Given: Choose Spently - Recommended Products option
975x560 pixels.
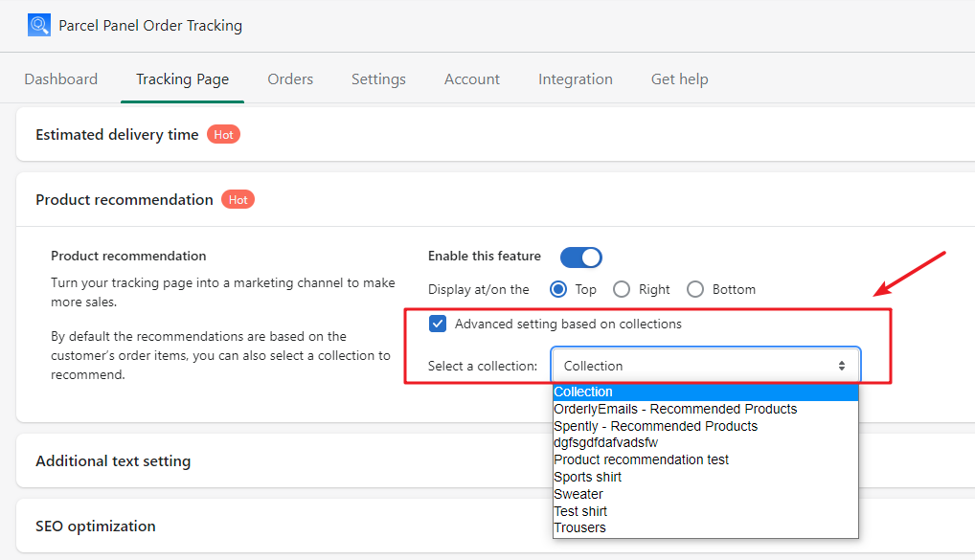Looking at the screenshot, I should [x=706, y=426].
